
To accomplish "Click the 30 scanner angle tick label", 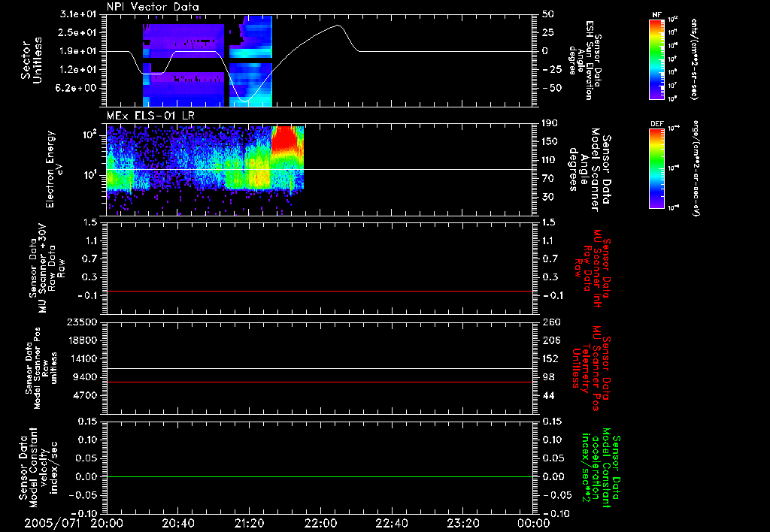I will point(548,197).
